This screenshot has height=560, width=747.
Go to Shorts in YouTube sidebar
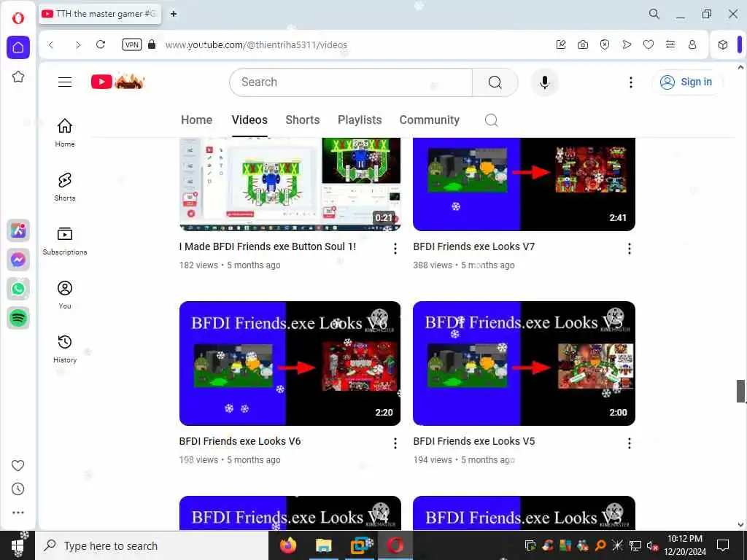coord(65,187)
